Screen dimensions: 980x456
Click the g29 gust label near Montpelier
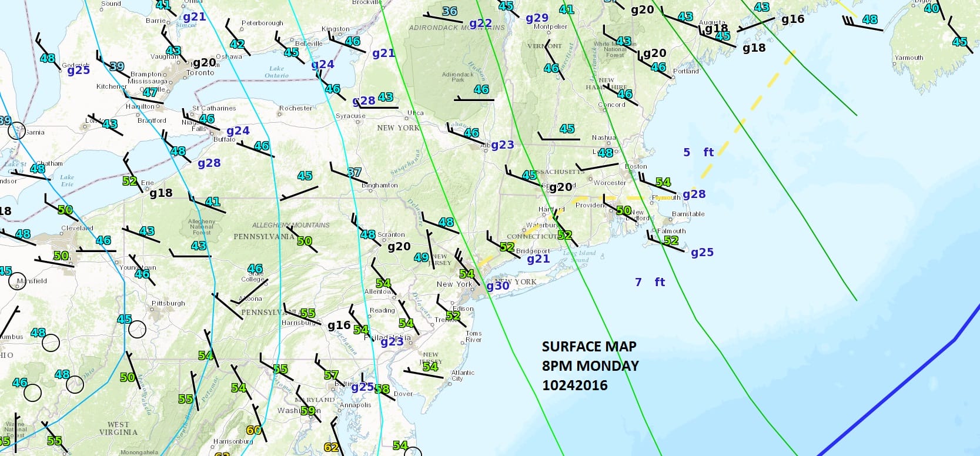click(x=537, y=18)
